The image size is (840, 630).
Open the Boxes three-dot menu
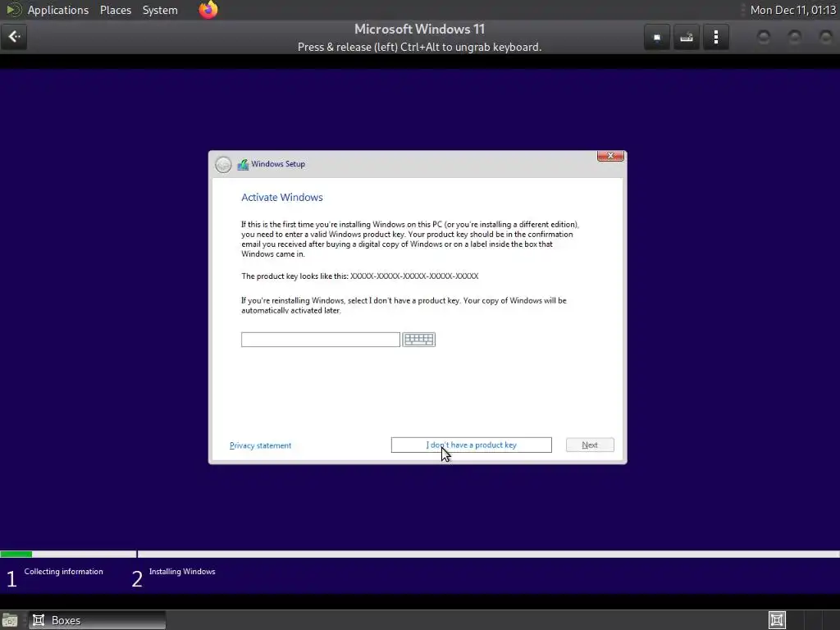pyautogui.click(x=715, y=37)
